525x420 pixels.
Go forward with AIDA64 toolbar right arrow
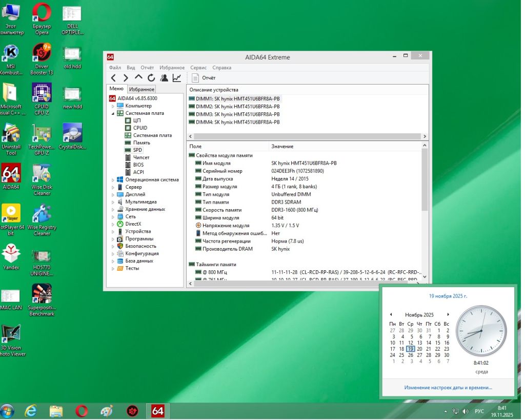pyautogui.click(x=126, y=78)
